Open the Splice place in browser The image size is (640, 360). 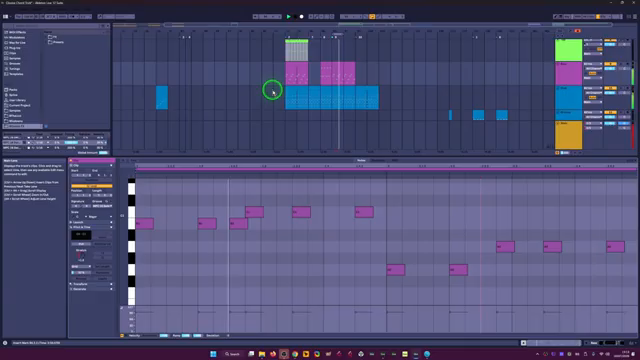[13, 95]
